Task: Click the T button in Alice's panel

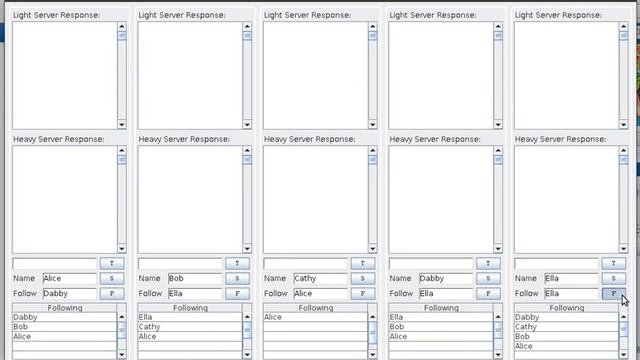Action: (112, 263)
